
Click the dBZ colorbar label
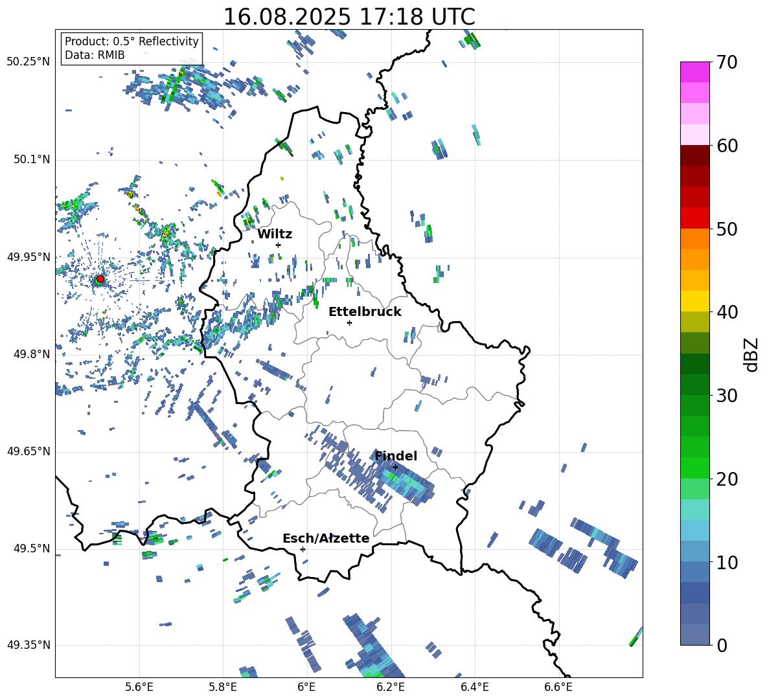[752, 354]
